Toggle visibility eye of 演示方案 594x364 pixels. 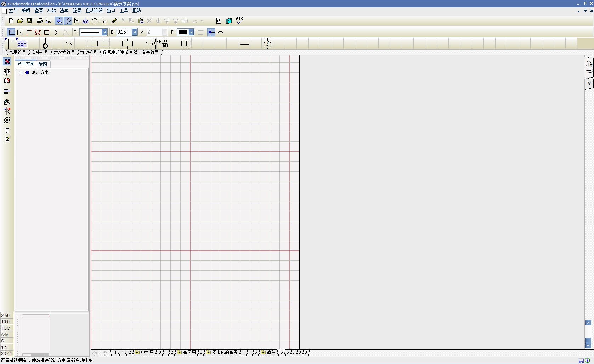[x=27, y=73]
